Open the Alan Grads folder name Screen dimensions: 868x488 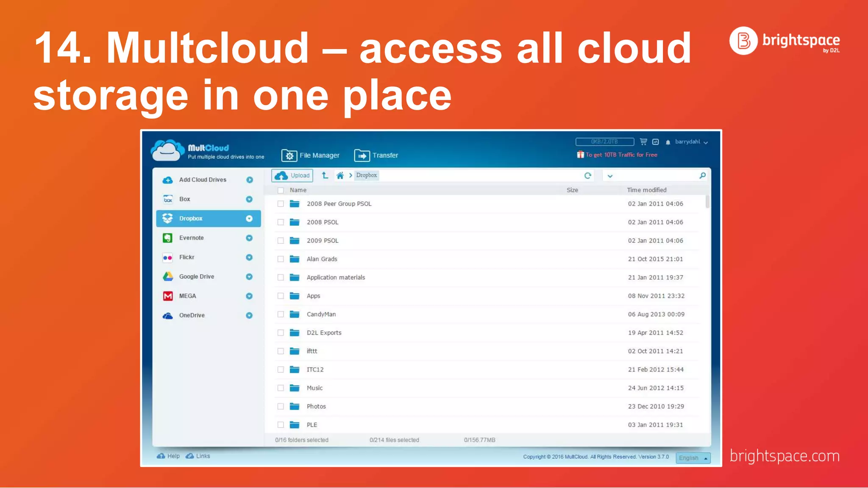click(x=322, y=259)
